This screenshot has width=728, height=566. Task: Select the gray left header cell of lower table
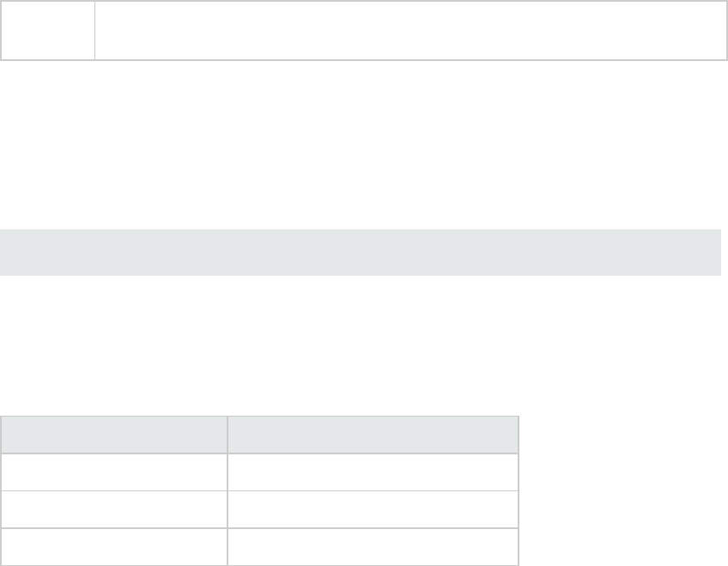[x=113, y=435]
